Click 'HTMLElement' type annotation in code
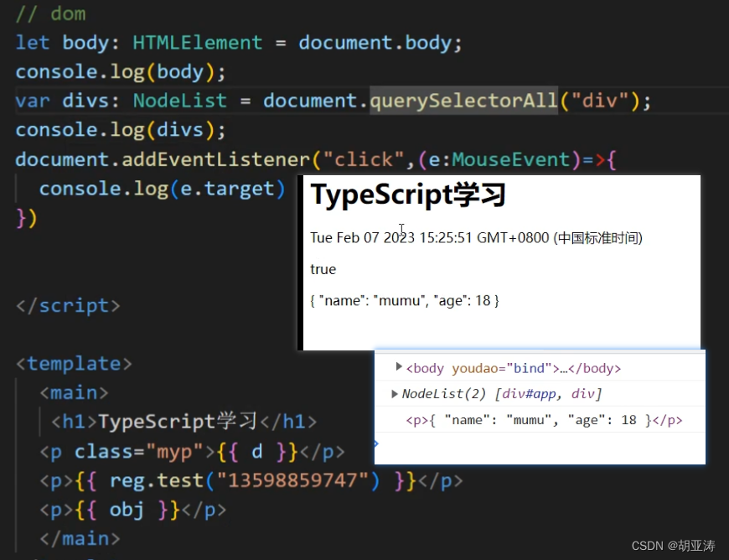729x560 pixels. tap(198, 43)
